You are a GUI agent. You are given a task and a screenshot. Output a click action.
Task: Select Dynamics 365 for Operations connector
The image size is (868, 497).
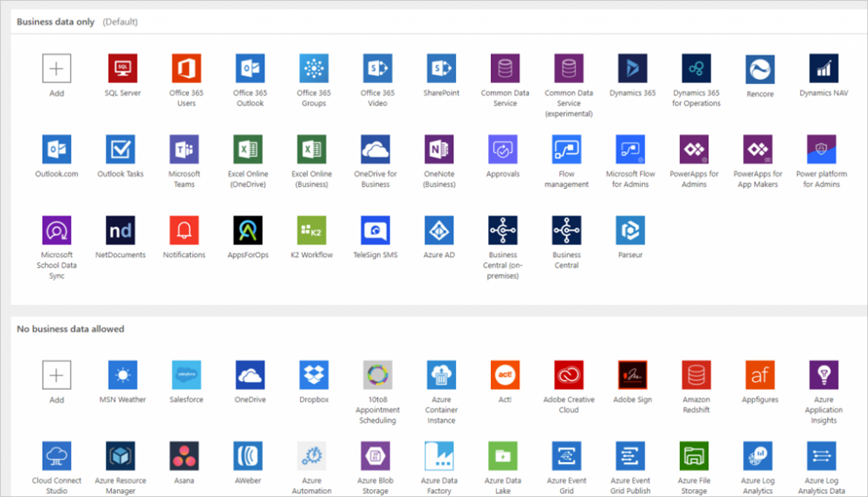coord(696,69)
